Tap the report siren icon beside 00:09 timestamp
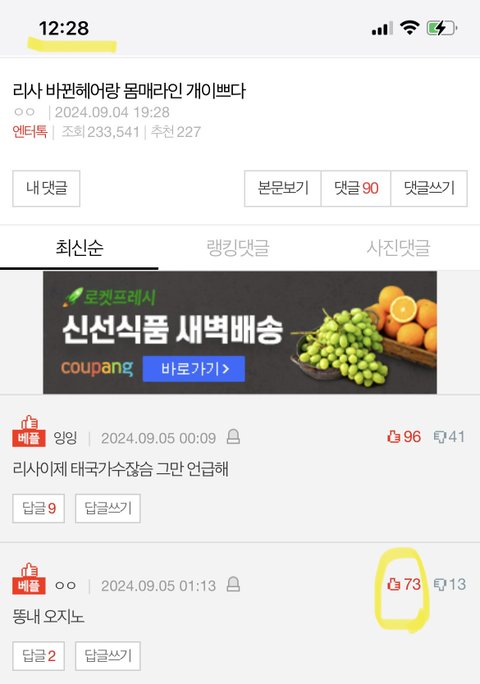Screen dimensions: 480x684 pyautogui.click(x=233, y=436)
